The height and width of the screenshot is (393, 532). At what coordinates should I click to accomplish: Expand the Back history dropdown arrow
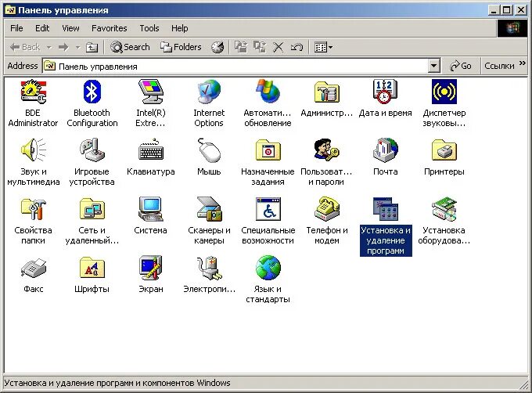click(49, 47)
